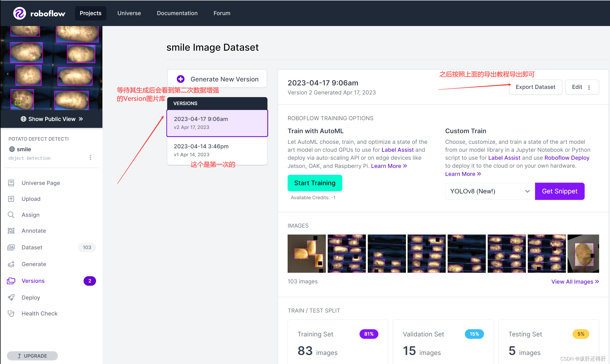The image size is (610, 364).
Task: Click the Roboflow logo icon
Action: [19, 13]
